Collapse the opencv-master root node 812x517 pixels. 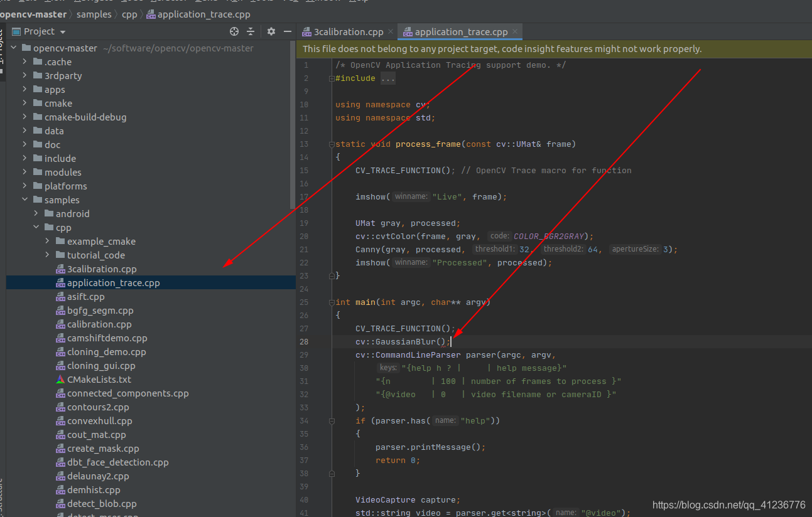click(14, 48)
